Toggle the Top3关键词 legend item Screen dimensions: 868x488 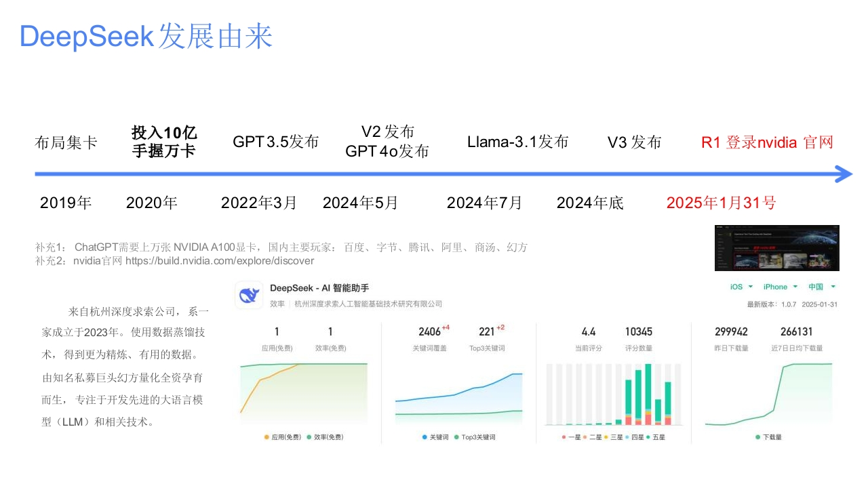[474, 437]
